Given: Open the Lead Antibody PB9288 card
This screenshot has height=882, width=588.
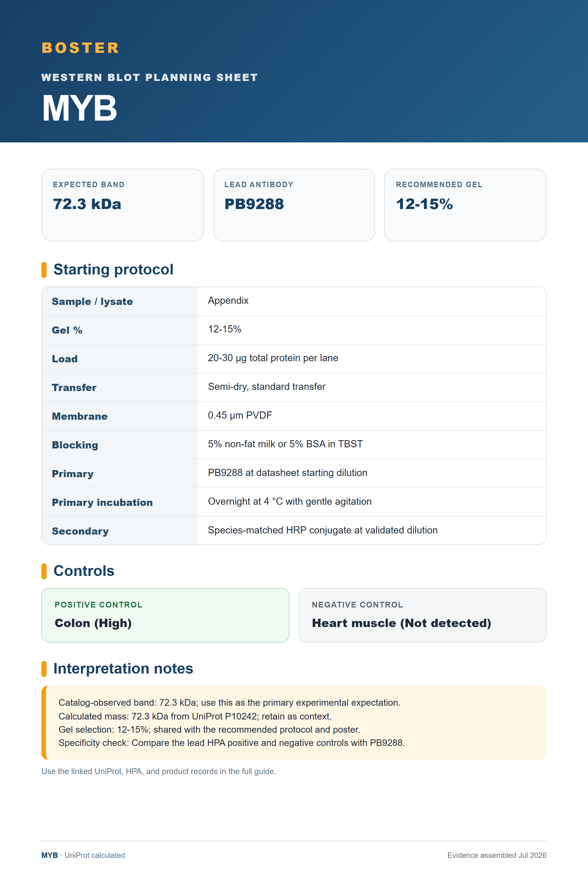Looking at the screenshot, I should (294, 205).
